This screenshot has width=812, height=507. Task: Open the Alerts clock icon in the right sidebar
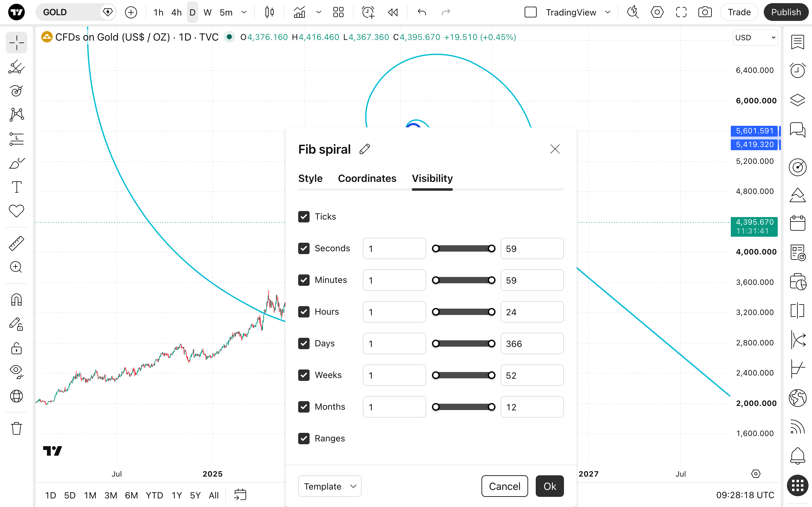(797, 70)
